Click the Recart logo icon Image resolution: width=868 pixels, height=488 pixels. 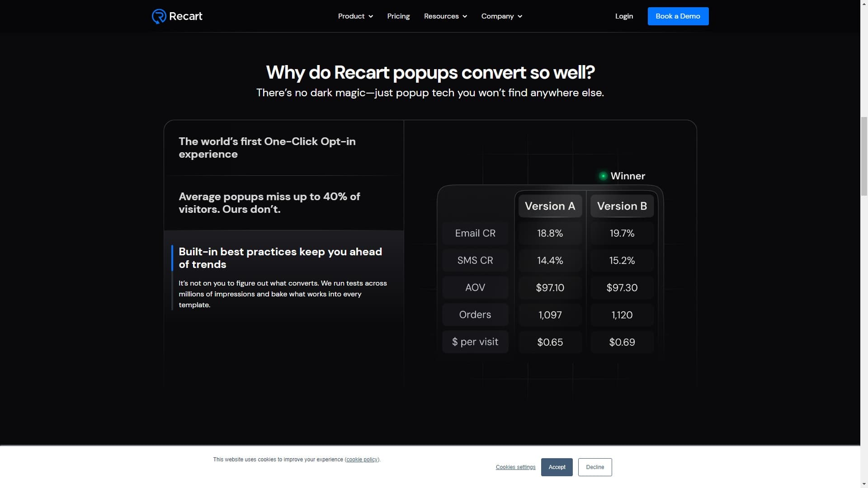point(159,16)
